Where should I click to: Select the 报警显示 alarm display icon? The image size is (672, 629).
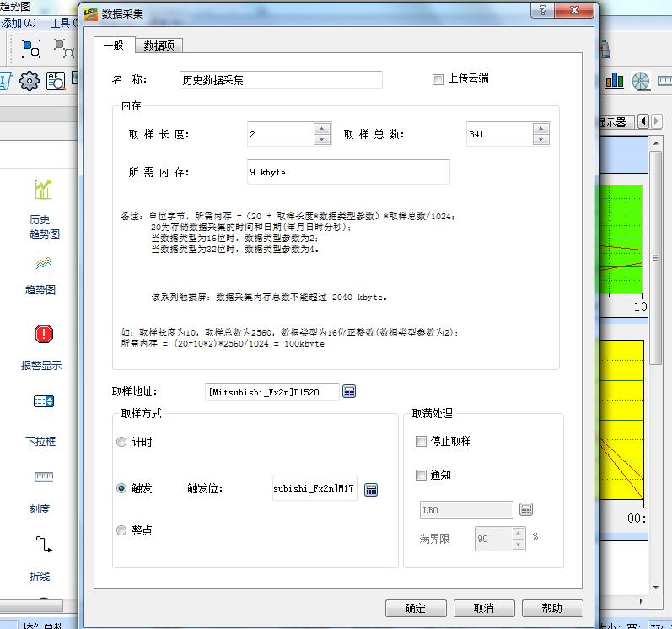(x=43, y=334)
